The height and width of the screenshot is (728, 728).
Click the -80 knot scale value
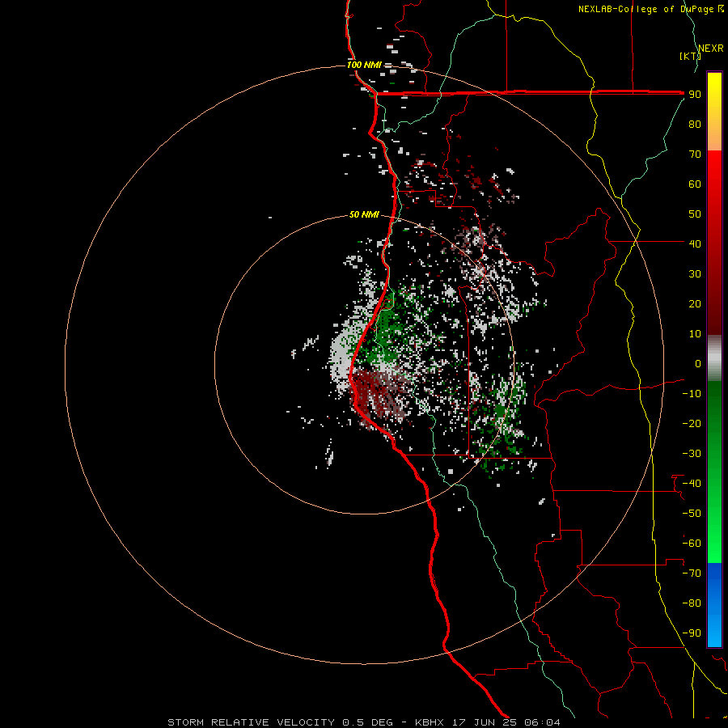692,603
